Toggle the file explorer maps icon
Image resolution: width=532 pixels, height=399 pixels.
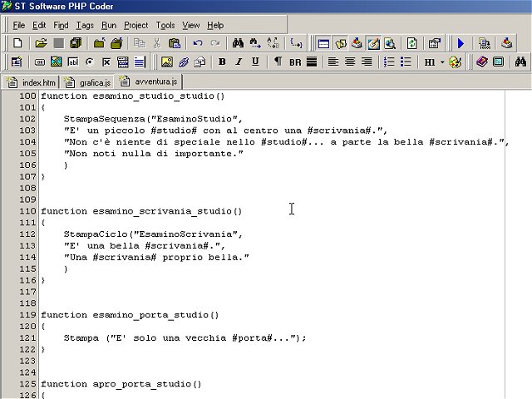(340, 43)
